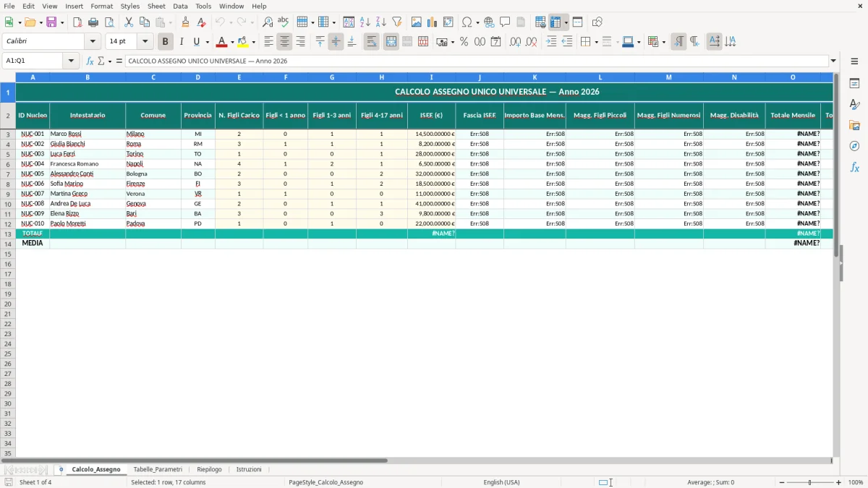Open the sidebar Gallery icon

pos(854,126)
